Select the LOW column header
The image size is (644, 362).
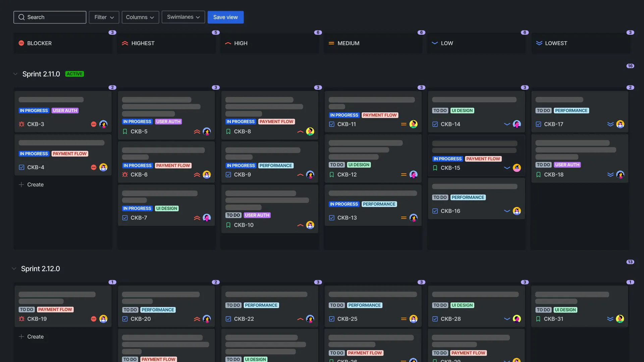tap(476, 43)
